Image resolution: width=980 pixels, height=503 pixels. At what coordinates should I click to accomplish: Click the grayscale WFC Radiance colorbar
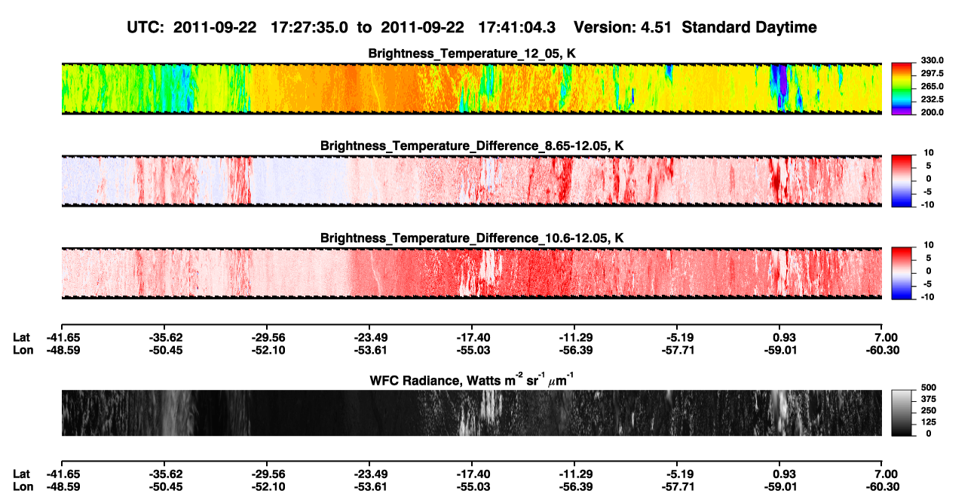click(x=902, y=413)
